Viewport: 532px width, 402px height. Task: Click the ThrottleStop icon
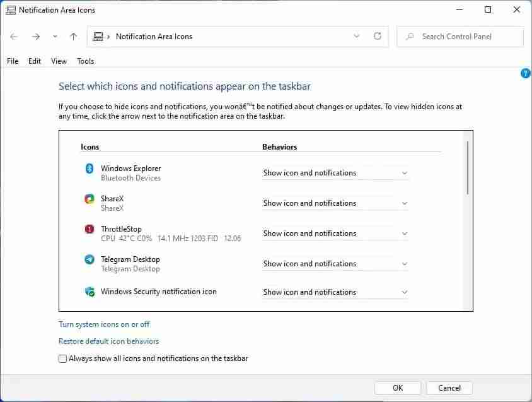(88, 229)
